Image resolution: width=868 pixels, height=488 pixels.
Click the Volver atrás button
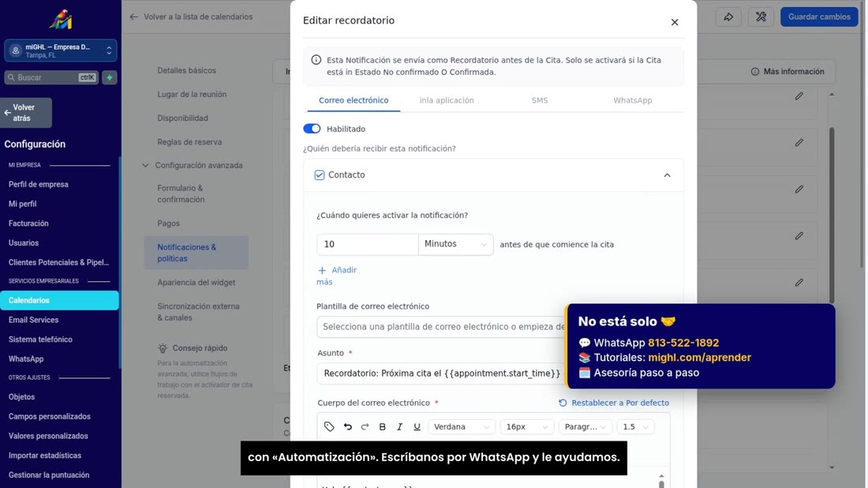click(26, 113)
